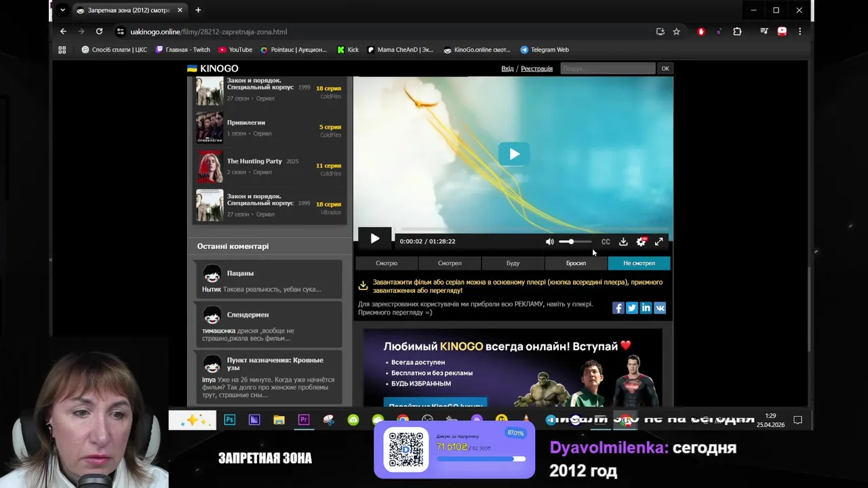
Task: Open the media controls playlist icon
Action: (x=764, y=31)
